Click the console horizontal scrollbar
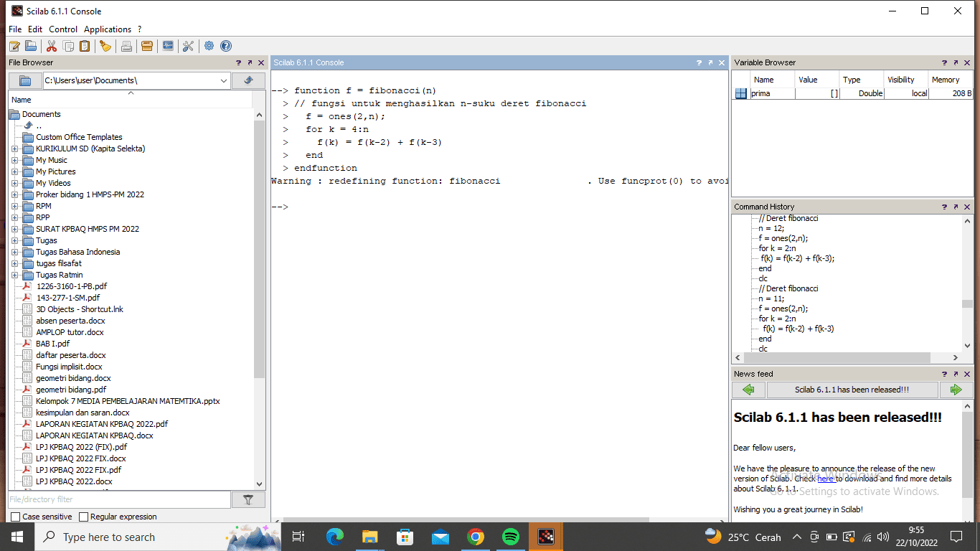 (466, 519)
